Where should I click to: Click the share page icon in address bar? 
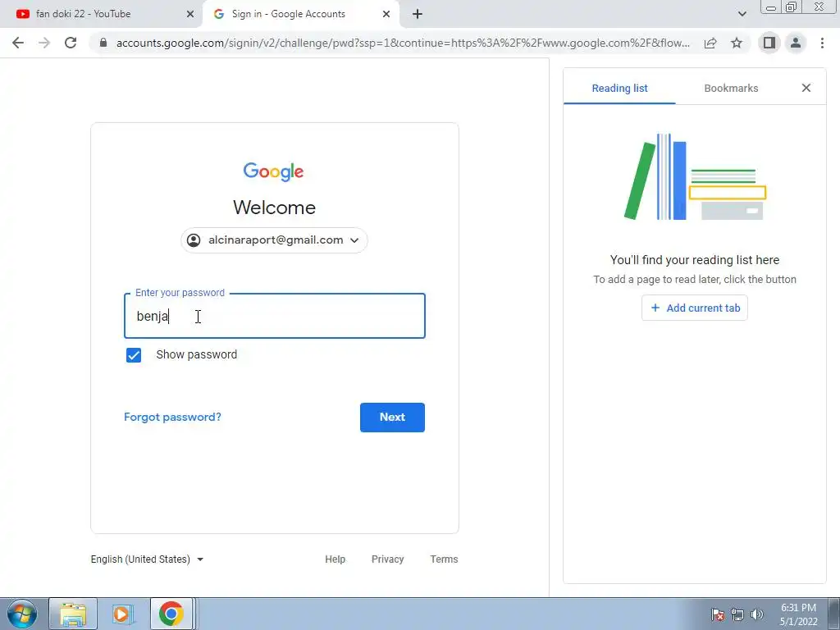click(x=710, y=43)
